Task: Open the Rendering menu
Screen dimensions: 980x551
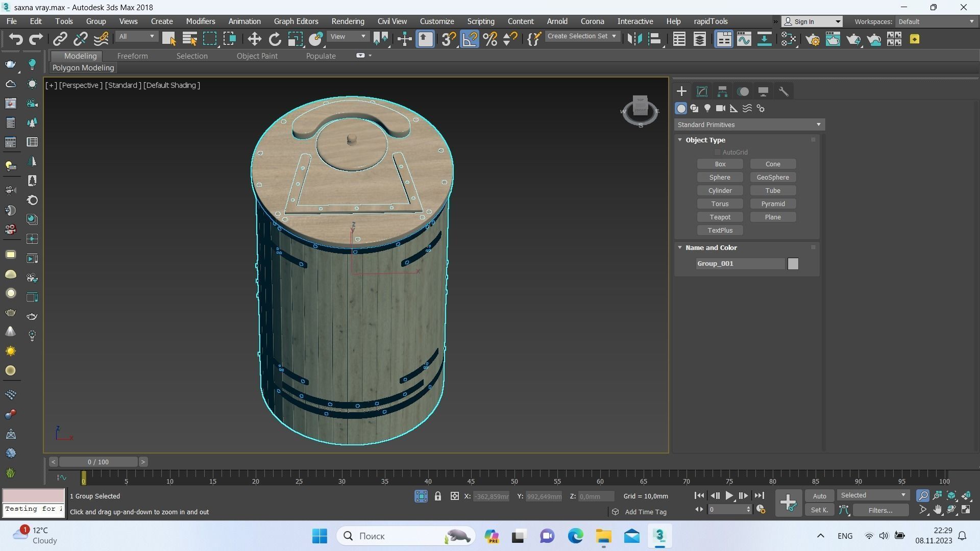Action: 348,21
